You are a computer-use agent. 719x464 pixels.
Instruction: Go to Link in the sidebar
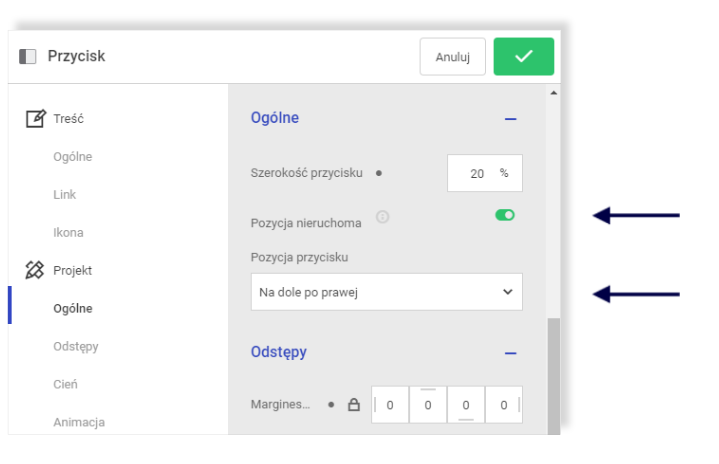click(65, 194)
